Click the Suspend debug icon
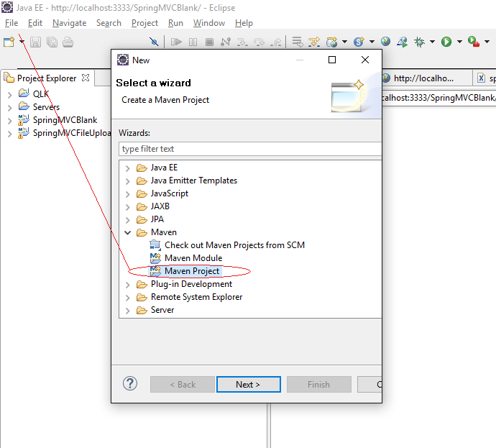The height and width of the screenshot is (448, 496). (193, 42)
